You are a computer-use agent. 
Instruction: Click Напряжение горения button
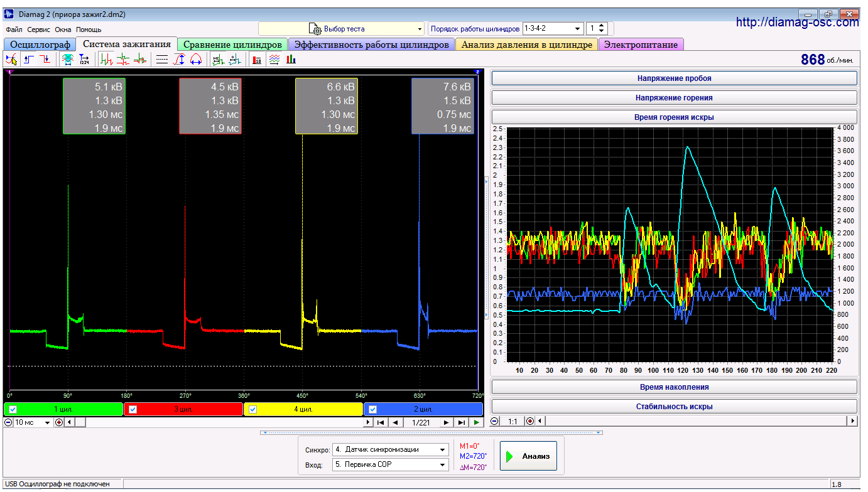(x=674, y=98)
